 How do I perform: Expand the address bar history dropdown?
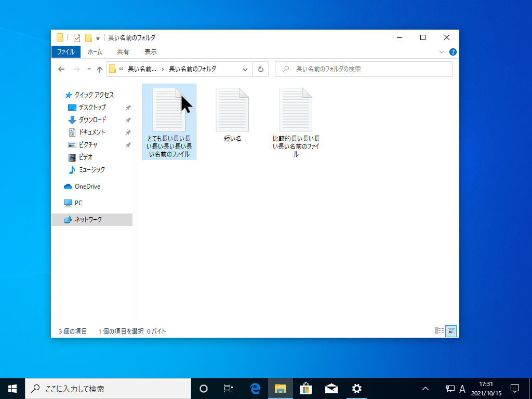[245, 69]
